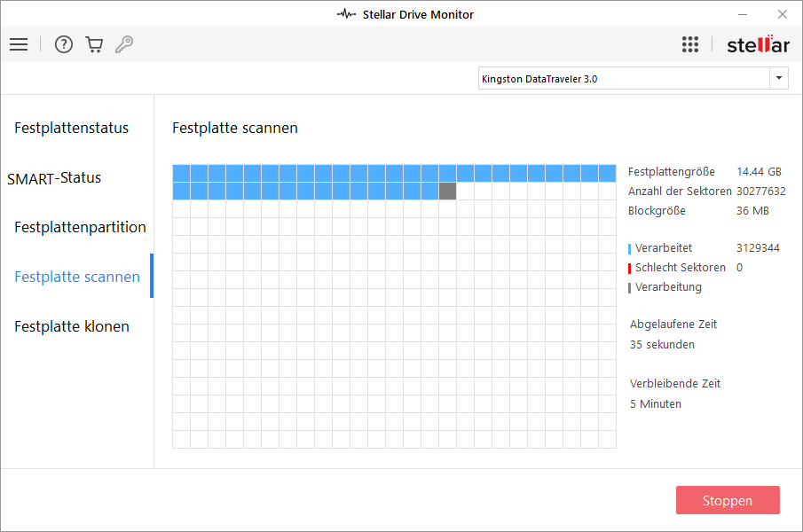This screenshot has width=803, height=532.
Task: Open the Festplatte klonen tab
Action: click(x=72, y=326)
